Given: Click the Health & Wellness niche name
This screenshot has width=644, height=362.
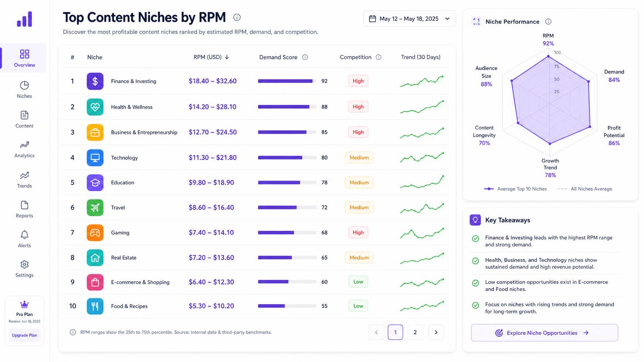Looking at the screenshot, I should 132,107.
